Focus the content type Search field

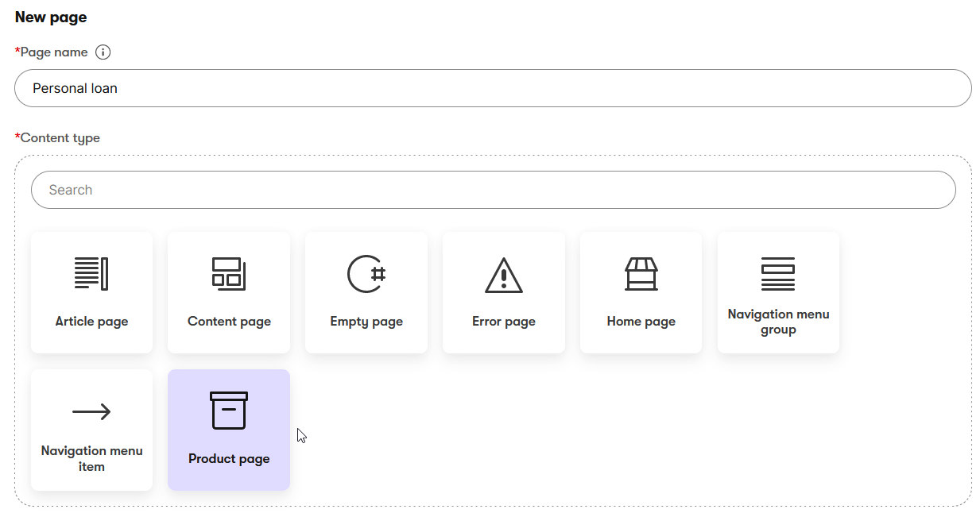pos(493,190)
